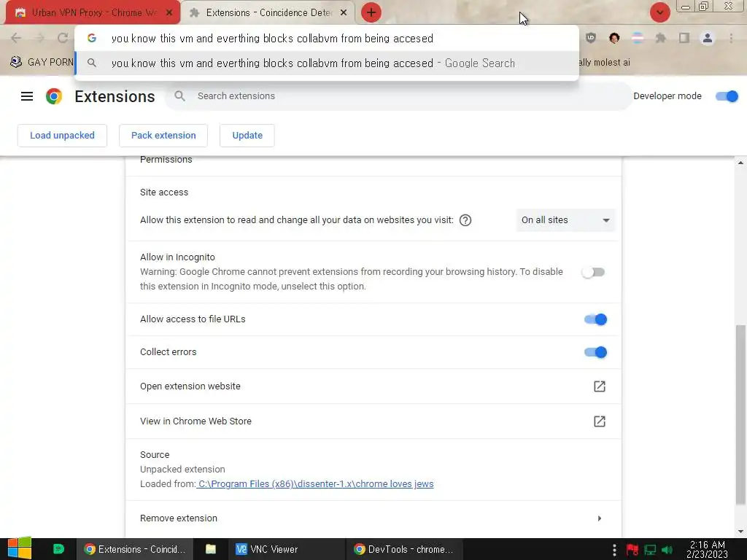Go back with the browser Back arrow

(x=16, y=38)
